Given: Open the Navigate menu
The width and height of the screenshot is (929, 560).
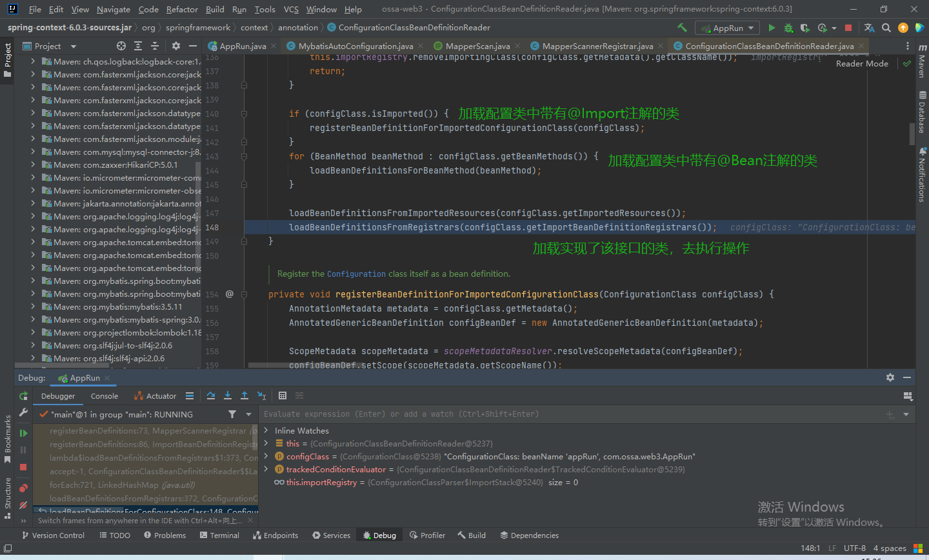Looking at the screenshot, I should pyautogui.click(x=114, y=9).
